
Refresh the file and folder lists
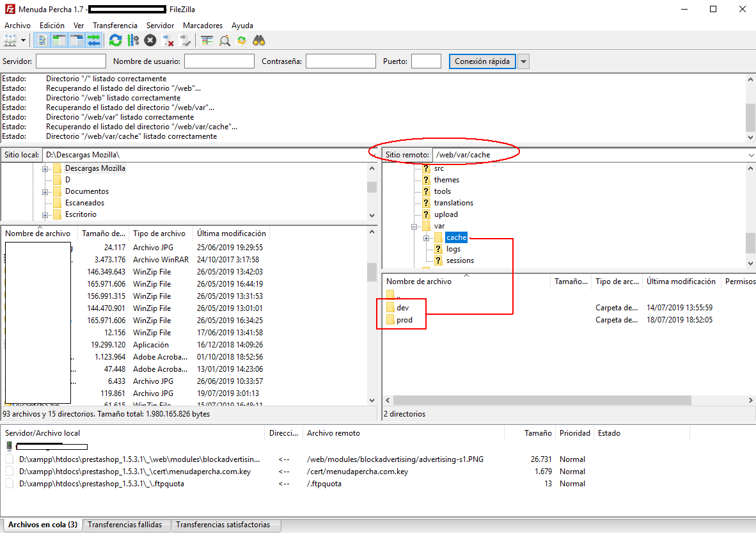(115, 40)
